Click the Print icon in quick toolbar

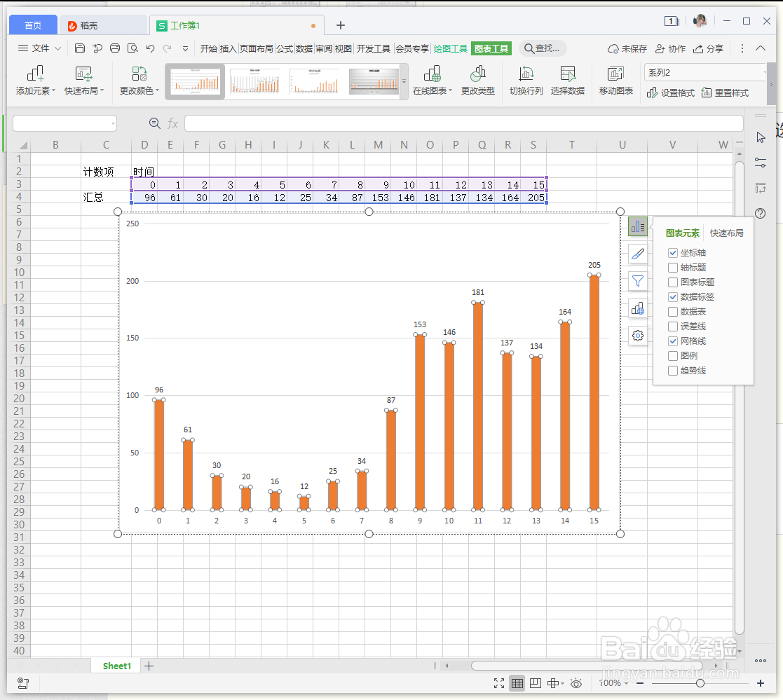(x=115, y=48)
